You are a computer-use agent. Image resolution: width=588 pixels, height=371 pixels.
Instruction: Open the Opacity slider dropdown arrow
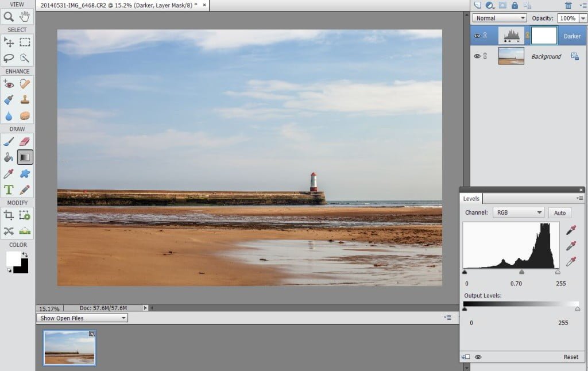pos(583,18)
